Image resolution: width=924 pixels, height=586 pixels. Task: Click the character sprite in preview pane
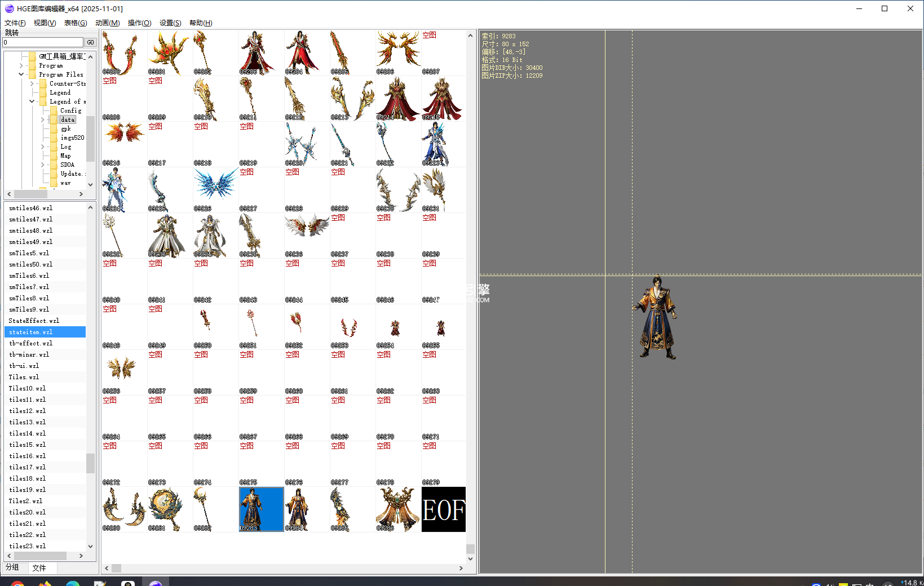click(x=656, y=317)
